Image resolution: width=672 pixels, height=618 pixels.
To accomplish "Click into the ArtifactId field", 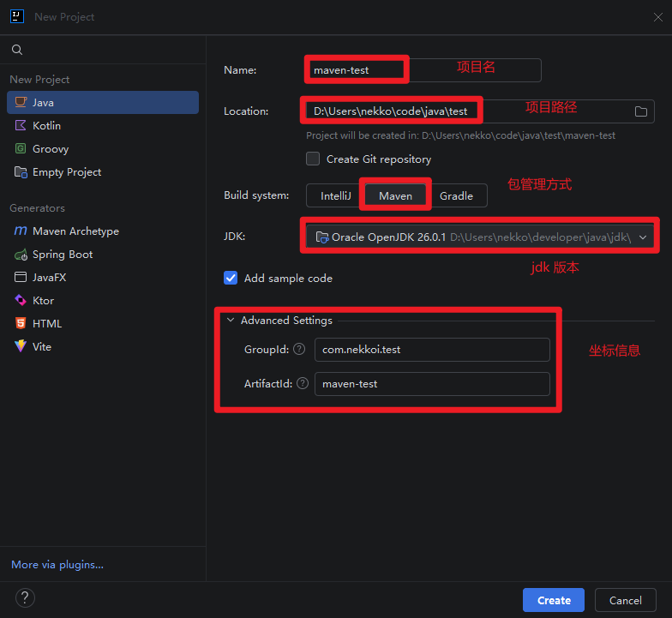I will pyautogui.click(x=432, y=384).
